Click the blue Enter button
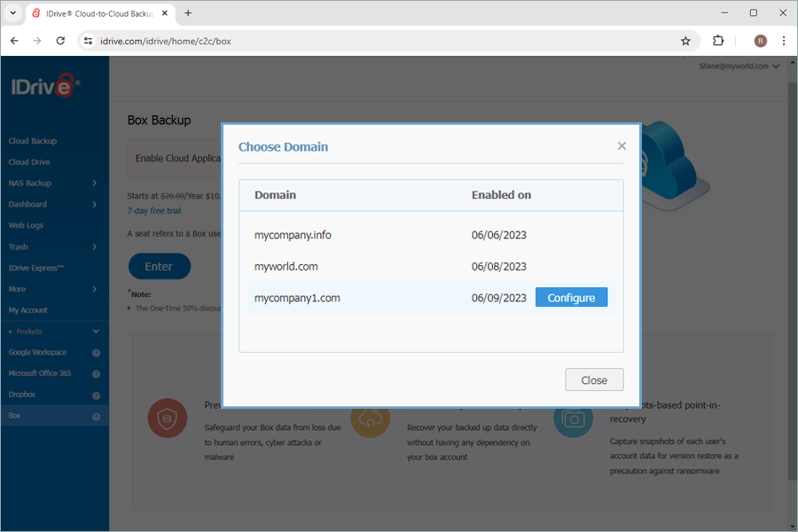Viewport: 798px width, 532px height. 160,266
